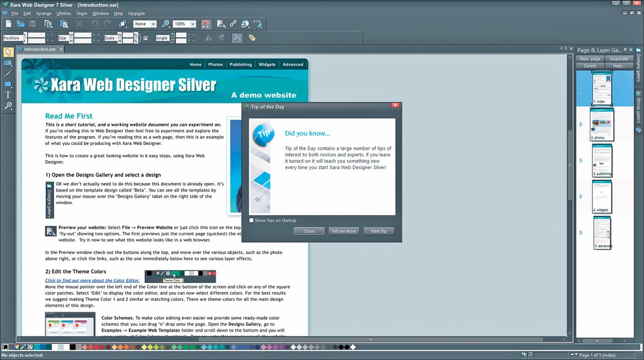Expand layers of the 4. widgets page
The width and height of the screenshot is (644, 360).
pos(581,197)
